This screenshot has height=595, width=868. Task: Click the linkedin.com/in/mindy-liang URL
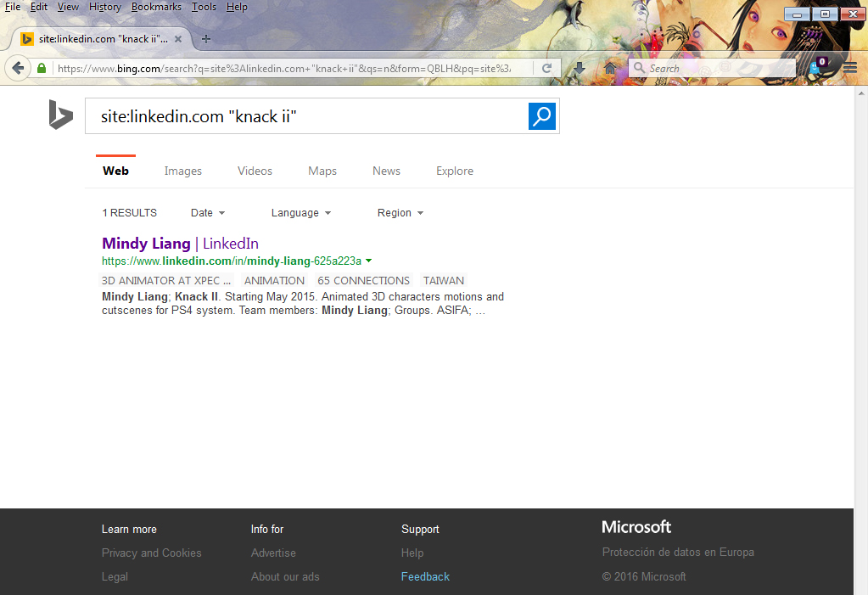[232, 261]
